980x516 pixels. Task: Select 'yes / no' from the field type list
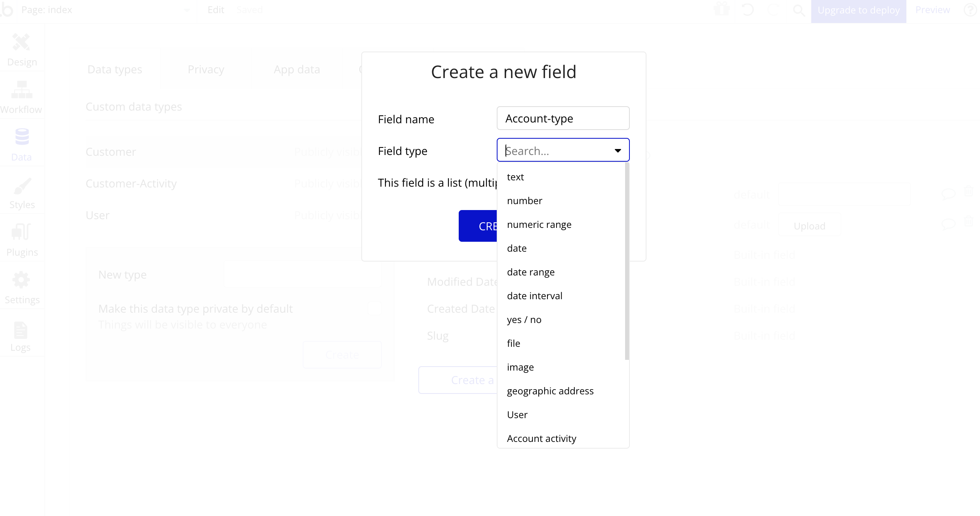(x=524, y=319)
